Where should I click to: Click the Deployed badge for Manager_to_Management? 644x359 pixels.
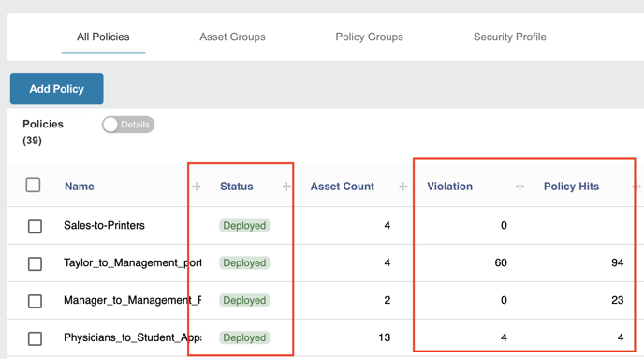(x=244, y=300)
